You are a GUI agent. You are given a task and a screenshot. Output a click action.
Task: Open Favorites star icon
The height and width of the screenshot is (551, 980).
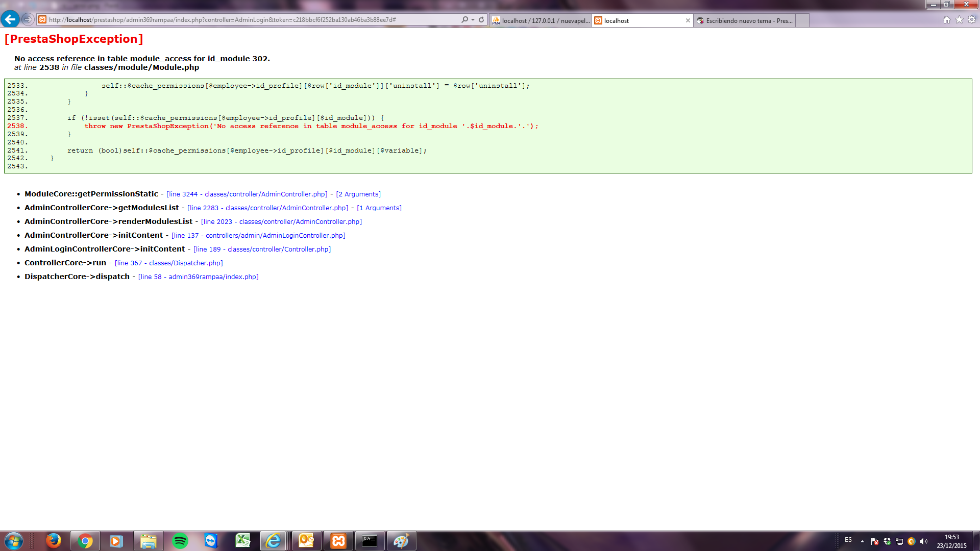(959, 20)
